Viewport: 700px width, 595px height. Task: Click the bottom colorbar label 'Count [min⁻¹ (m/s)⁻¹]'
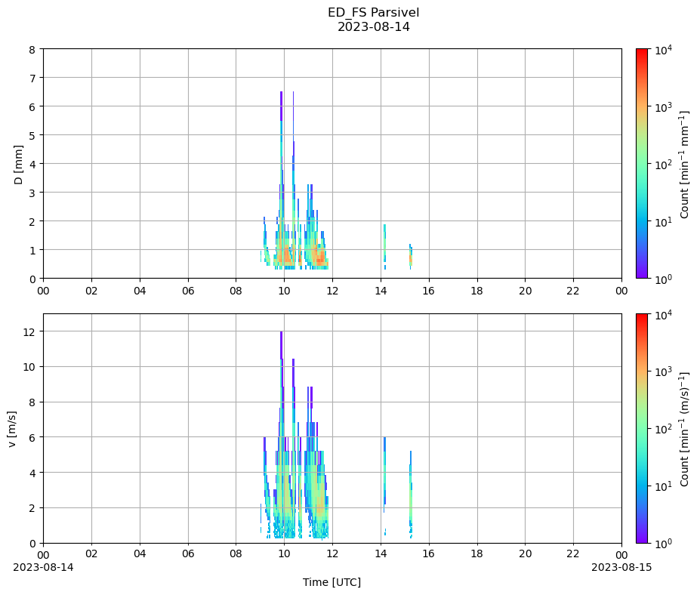click(685, 429)
